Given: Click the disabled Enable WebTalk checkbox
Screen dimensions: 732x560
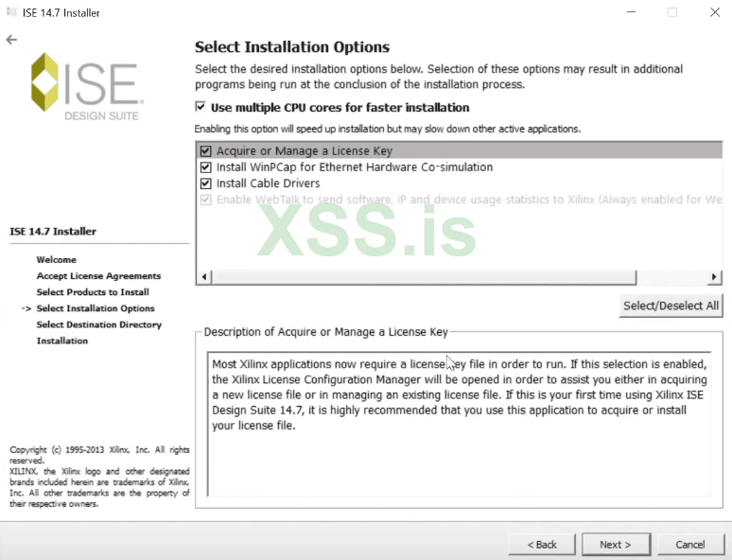Looking at the screenshot, I should (x=205, y=200).
